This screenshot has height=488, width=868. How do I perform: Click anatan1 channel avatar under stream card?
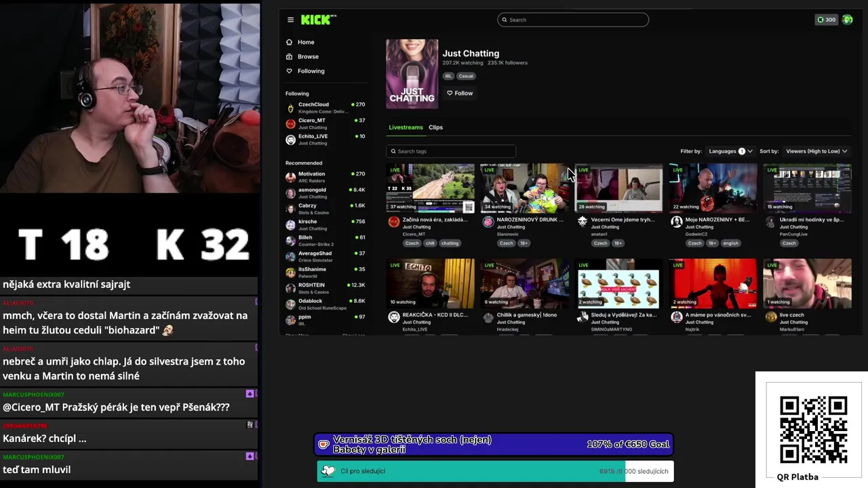tap(582, 222)
